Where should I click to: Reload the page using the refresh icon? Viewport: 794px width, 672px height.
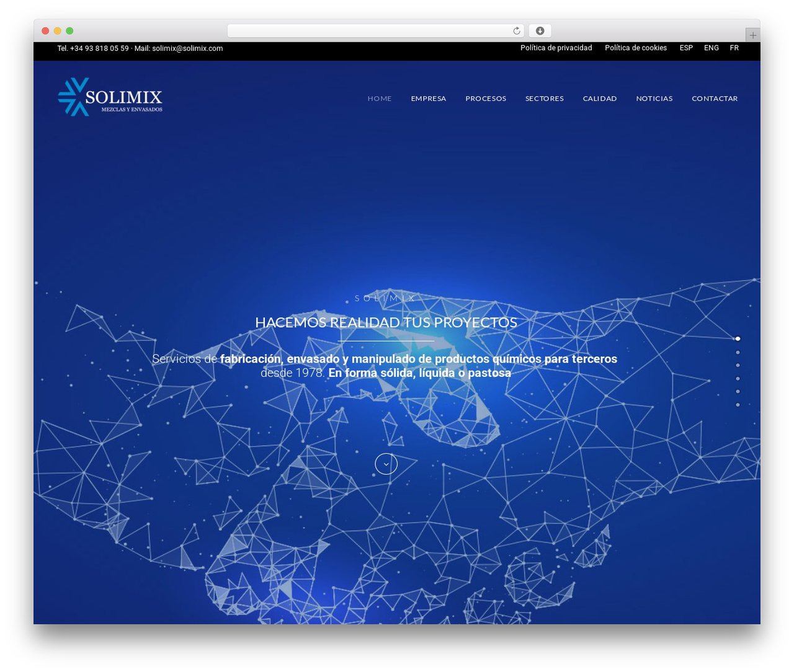click(516, 31)
